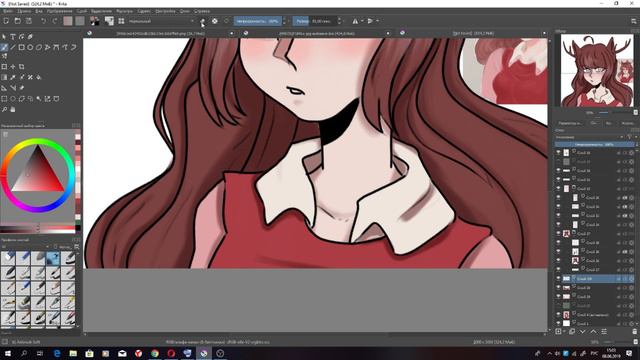The height and width of the screenshot is (360, 640).
Task: Toggle eraser mode in the toolbar
Action: coord(202,21)
